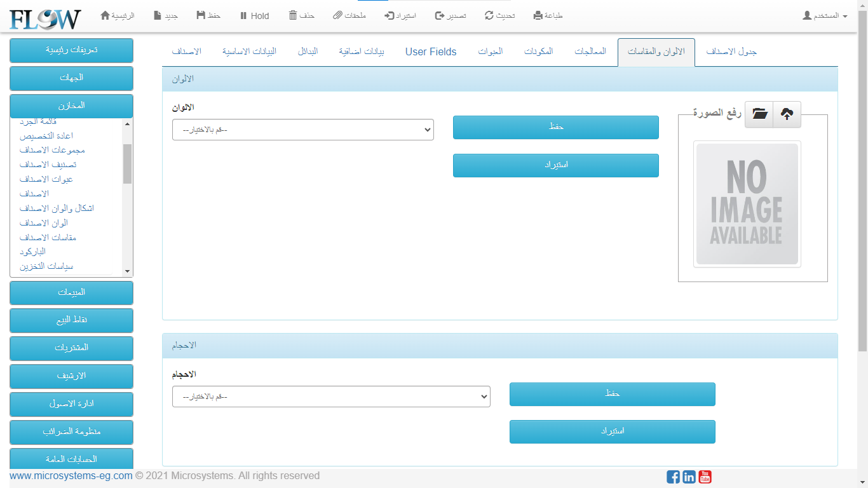868x488 pixels.
Task: Click the home icon in the top toolbar
Action: point(105,15)
